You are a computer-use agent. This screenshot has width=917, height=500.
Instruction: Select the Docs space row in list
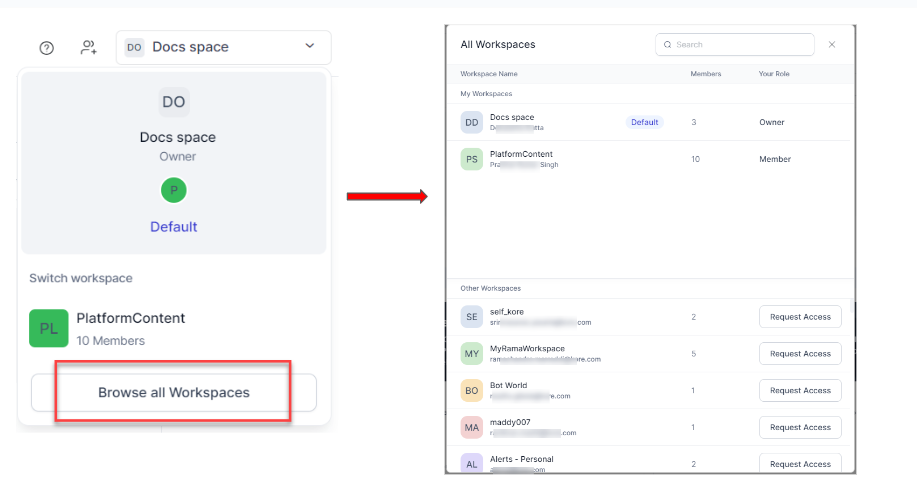[650, 122]
